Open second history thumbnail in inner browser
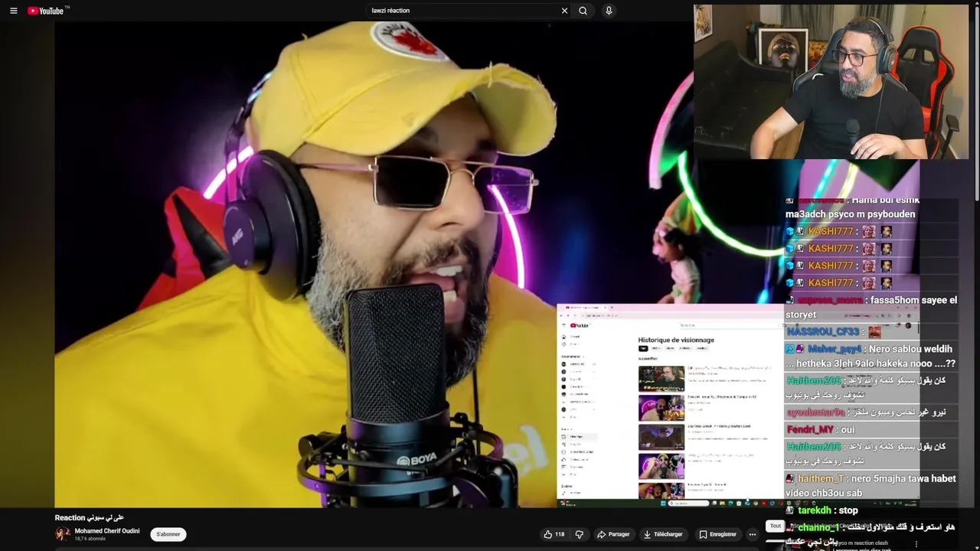 pyautogui.click(x=661, y=408)
